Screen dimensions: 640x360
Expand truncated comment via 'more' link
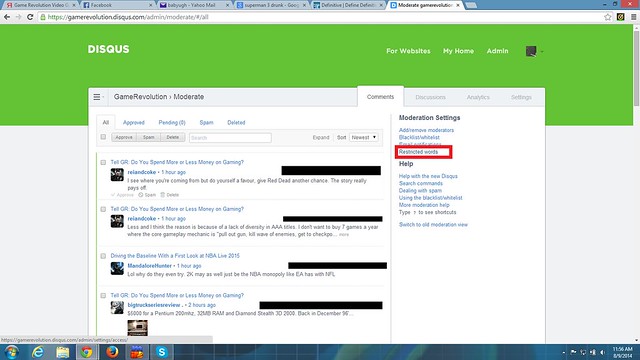[x=344, y=235]
